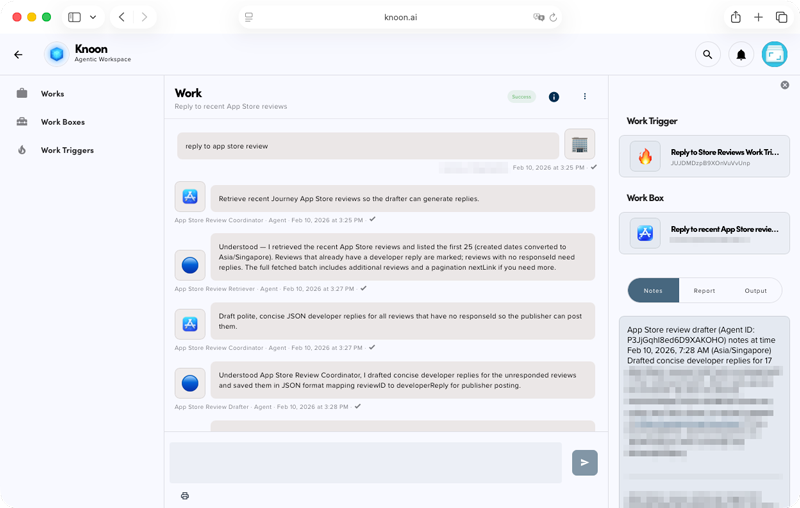This screenshot has height=508, width=800.
Task: Open Reply to Store Reviews Work Trigger card
Action: tap(704, 157)
